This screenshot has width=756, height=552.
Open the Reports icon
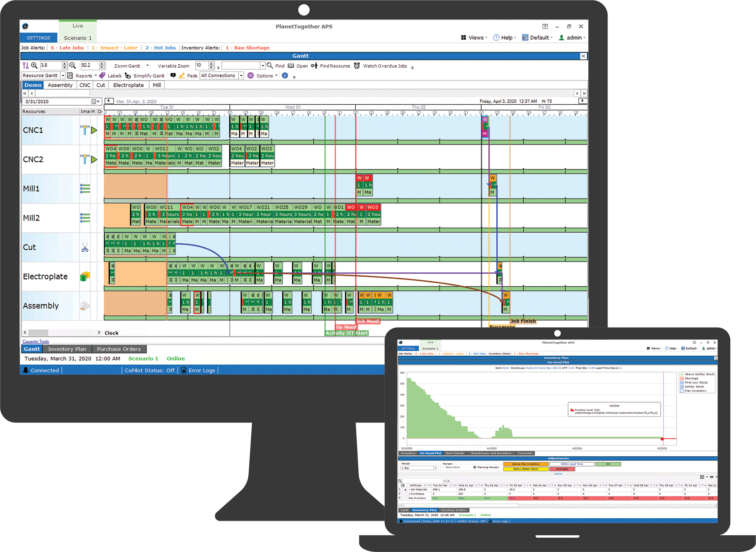(70, 75)
